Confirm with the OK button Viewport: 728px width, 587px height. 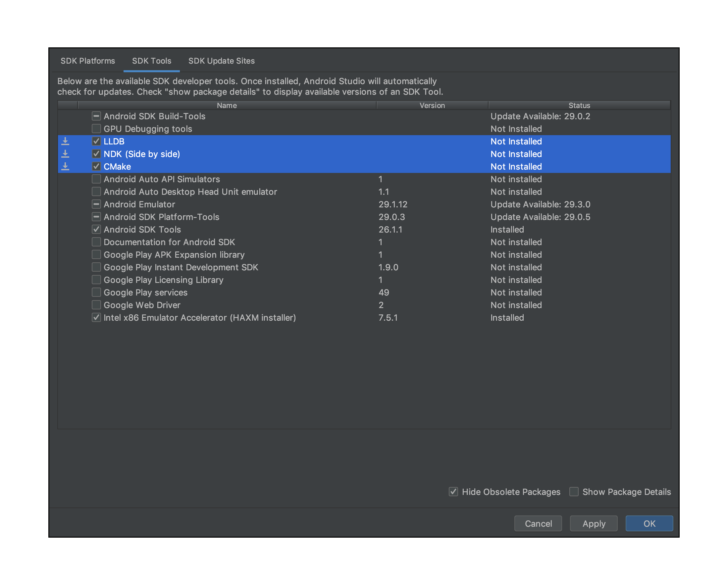649,523
